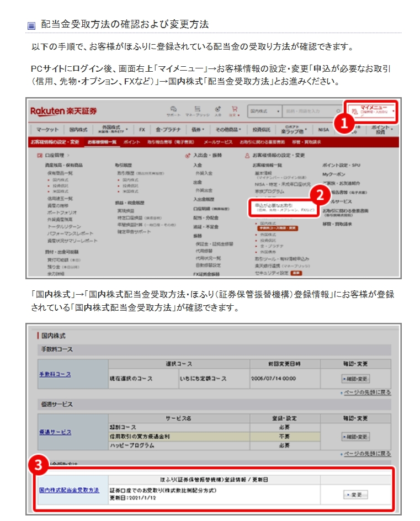This screenshot has height=521, width=420.
Task: Open 基本情報 link under お客様情報一覧
Action: [263, 173]
